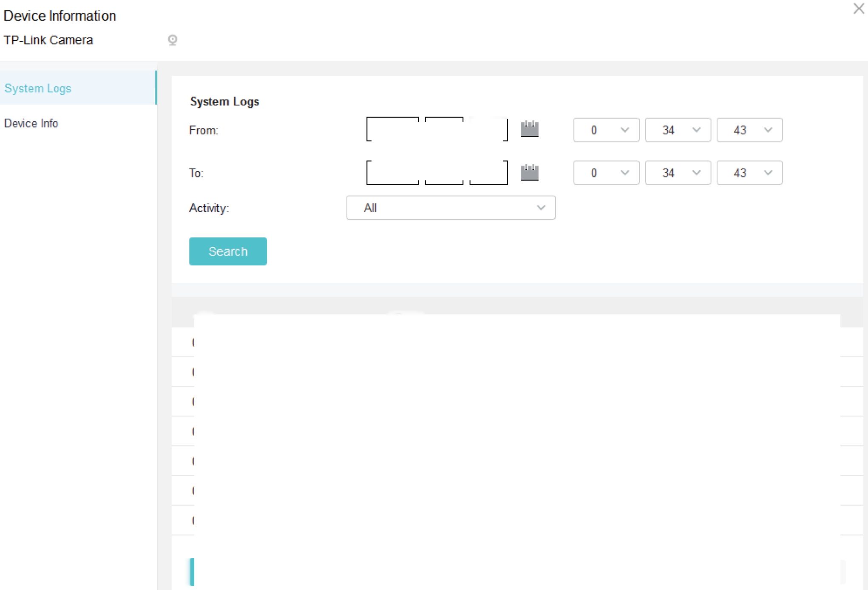The image size is (868, 590).
Task: Expand the To minute dropdown showing 34
Action: (678, 173)
